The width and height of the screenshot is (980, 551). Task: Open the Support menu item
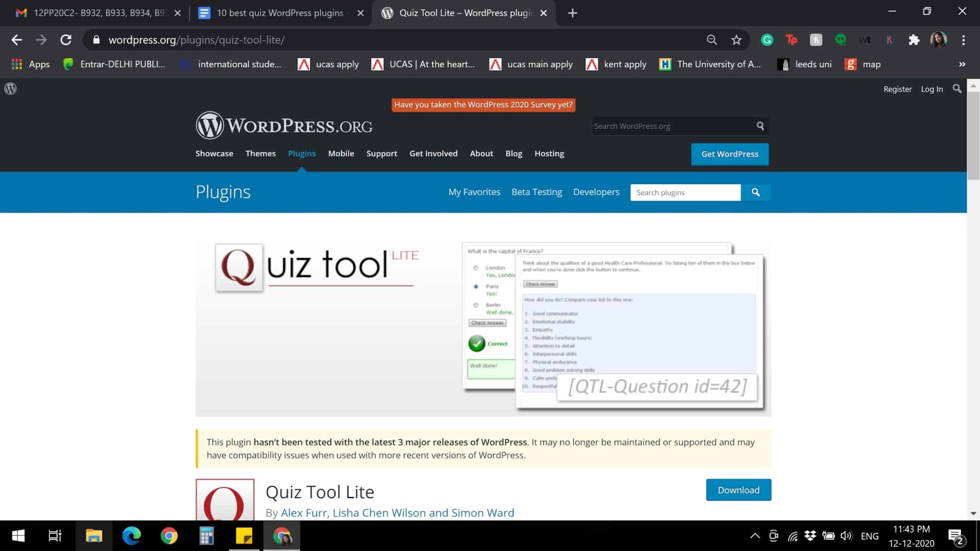382,154
